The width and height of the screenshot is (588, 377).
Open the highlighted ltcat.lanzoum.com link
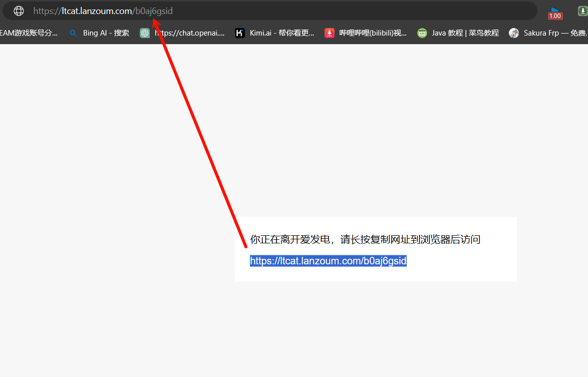click(328, 260)
